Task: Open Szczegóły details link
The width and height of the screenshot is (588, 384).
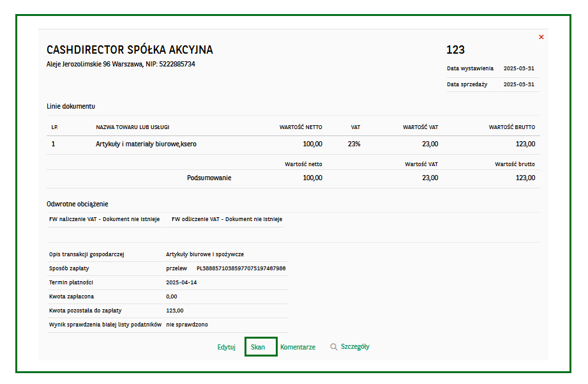Action: 355,346
